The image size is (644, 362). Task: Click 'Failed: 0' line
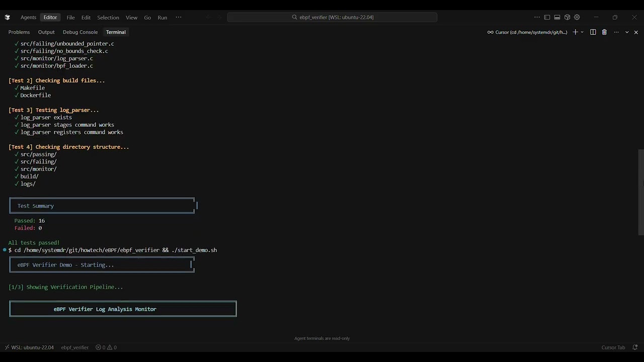(x=28, y=228)
